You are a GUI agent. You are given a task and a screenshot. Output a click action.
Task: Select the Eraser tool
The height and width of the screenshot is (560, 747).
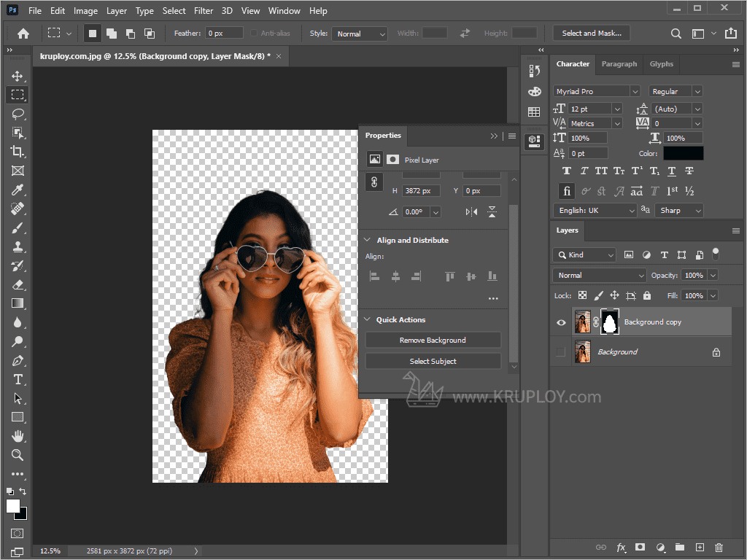click(18, 285)
